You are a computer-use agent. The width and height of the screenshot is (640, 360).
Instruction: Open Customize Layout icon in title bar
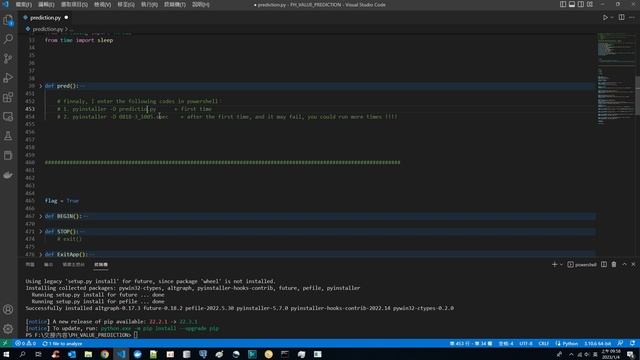[x=590, y=4]
